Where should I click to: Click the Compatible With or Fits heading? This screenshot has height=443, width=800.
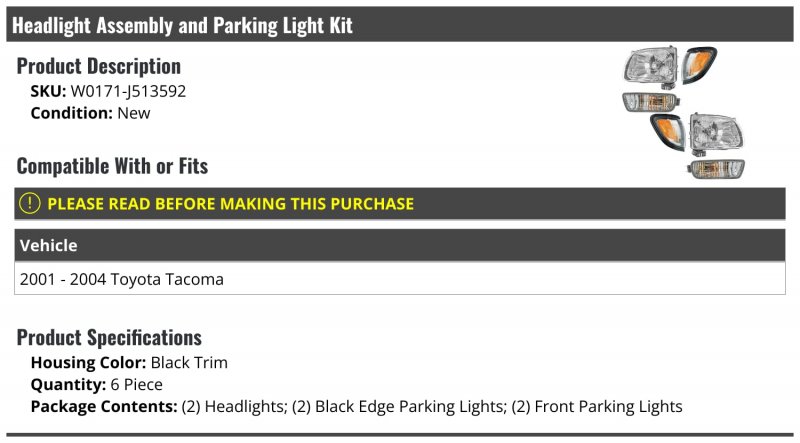click(x=112, y=165)
